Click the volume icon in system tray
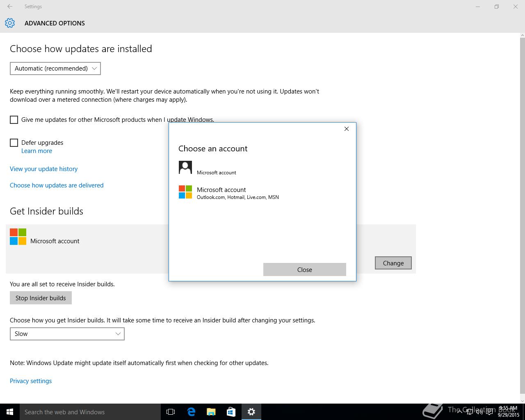This screenshot has width=525, height=420. [x=479, y=412]
